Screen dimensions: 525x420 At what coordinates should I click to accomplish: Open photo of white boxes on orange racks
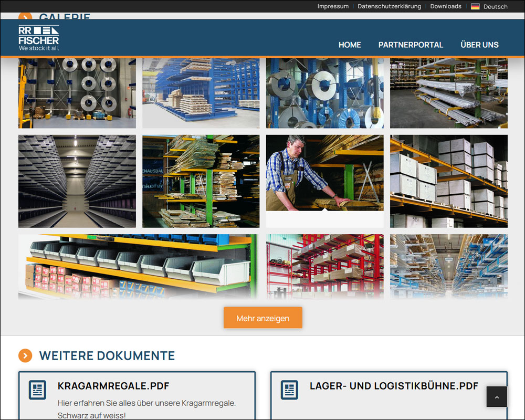coord(448,181)
